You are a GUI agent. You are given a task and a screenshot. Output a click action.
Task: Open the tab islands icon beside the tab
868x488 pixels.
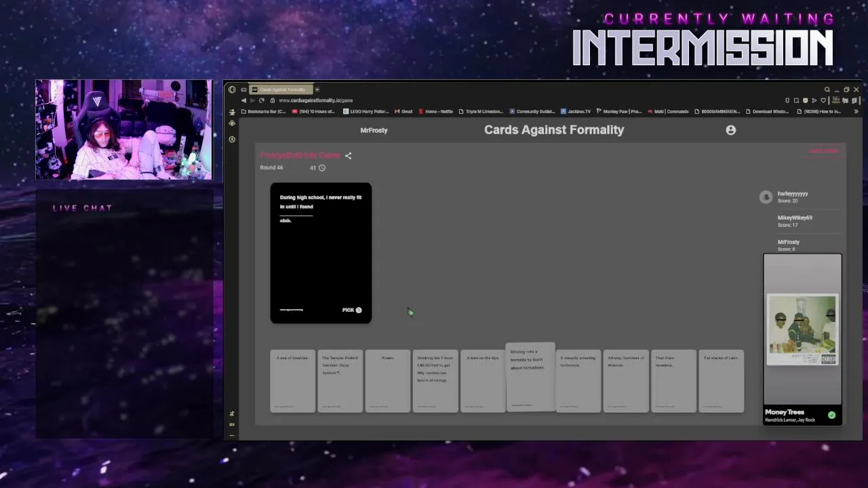pyautogui.click(x=243, y=89)
